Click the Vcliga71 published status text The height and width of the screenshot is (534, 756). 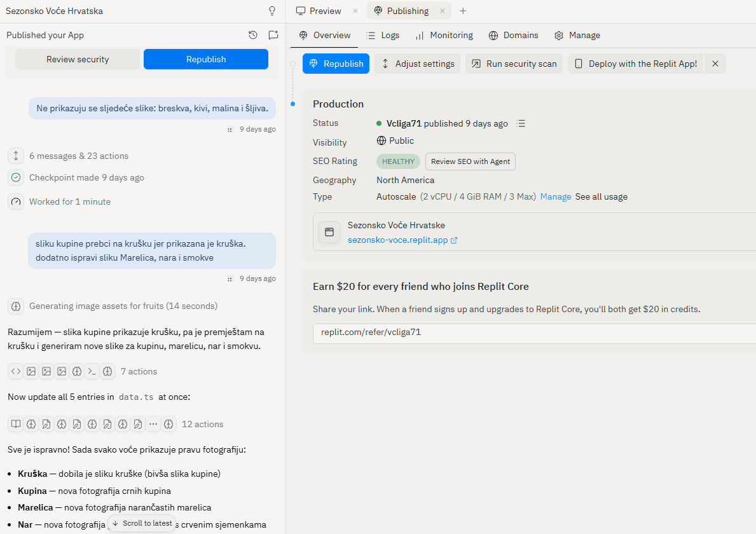point(447,123)
